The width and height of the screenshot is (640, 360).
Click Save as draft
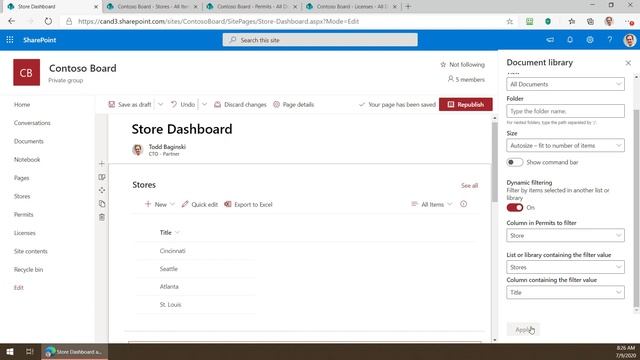click(130, 104)
